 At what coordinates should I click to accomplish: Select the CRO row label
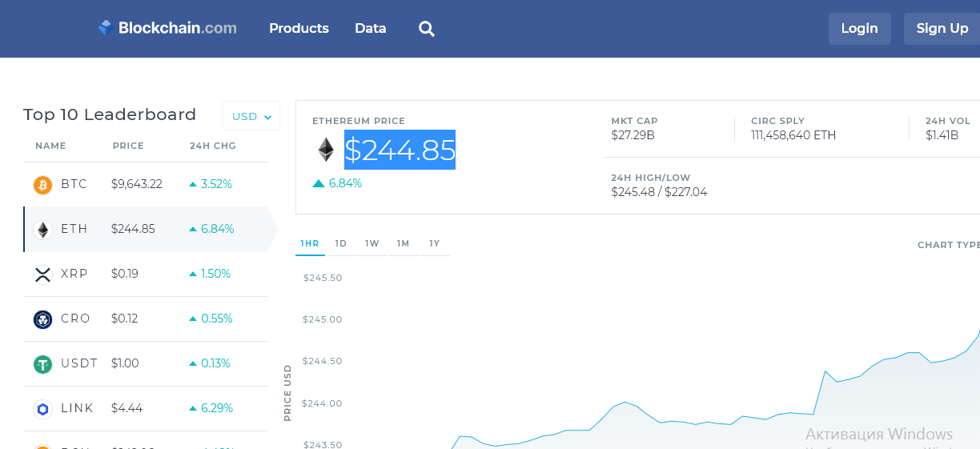coord(75,319)
